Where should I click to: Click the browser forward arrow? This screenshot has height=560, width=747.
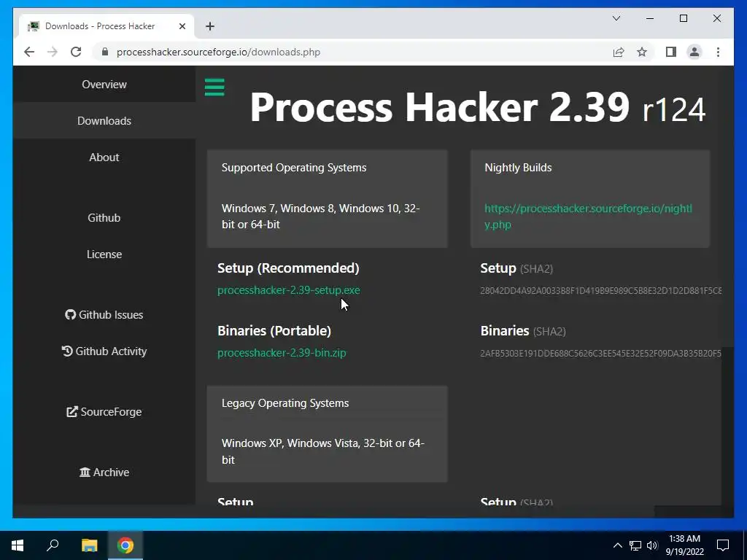tap(53, 52)
